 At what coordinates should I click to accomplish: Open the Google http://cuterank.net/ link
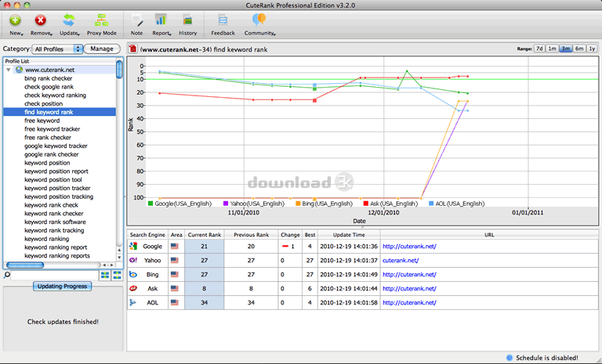tap(409, 247)
